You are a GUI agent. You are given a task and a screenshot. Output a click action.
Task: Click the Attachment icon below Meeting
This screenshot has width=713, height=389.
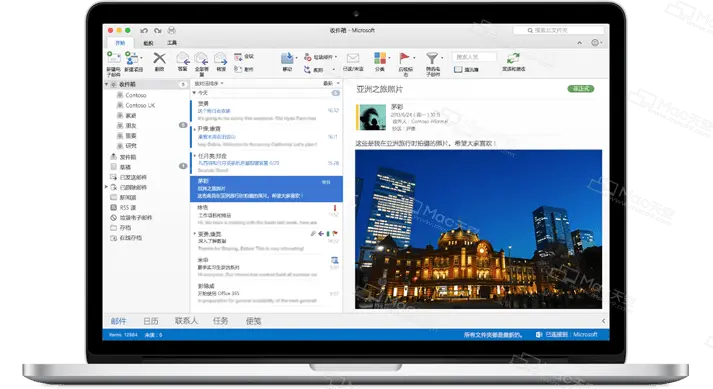238,69
